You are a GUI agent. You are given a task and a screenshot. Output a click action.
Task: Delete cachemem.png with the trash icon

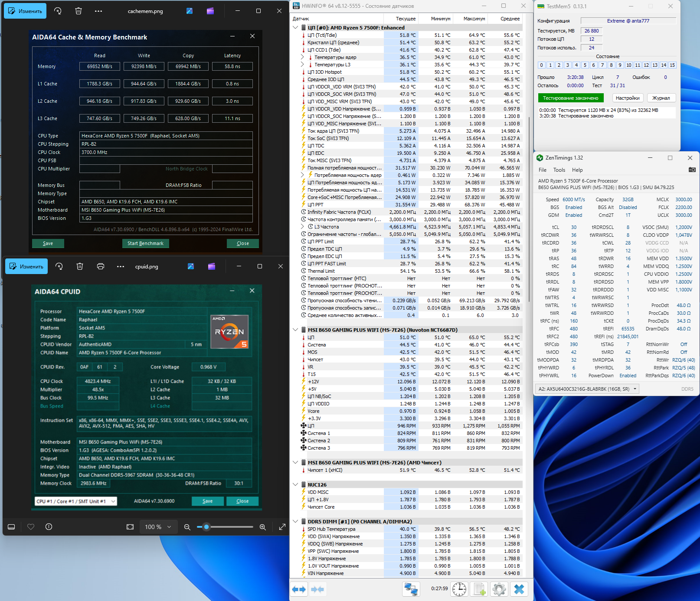click(79, 11)
